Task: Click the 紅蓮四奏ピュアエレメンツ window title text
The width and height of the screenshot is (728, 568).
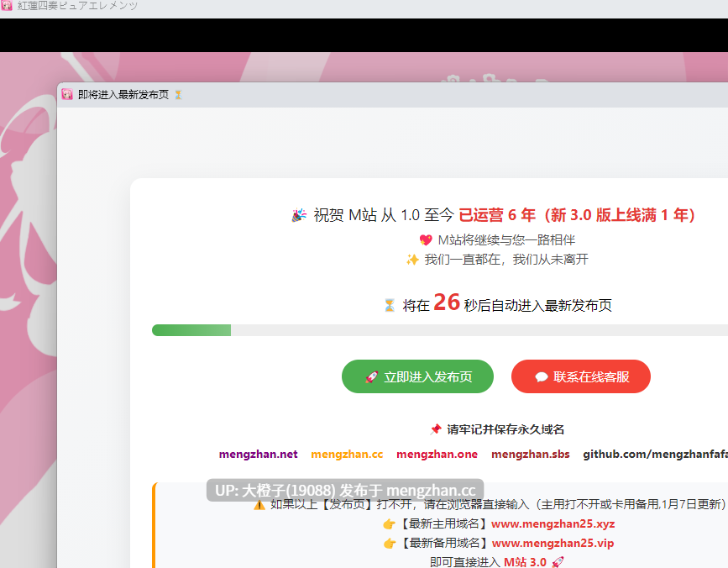Action: point(77,5)
